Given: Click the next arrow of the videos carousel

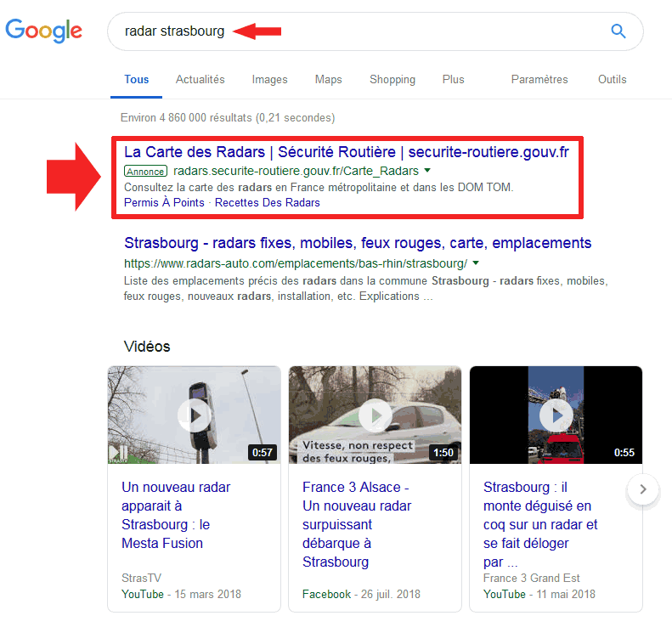Looking at the screenshot, I should pos(643,489).
